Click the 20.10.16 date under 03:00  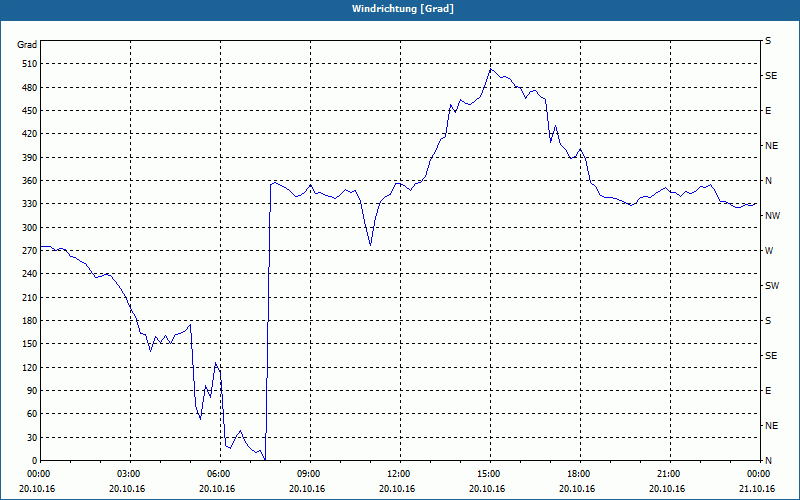(127, 489)
